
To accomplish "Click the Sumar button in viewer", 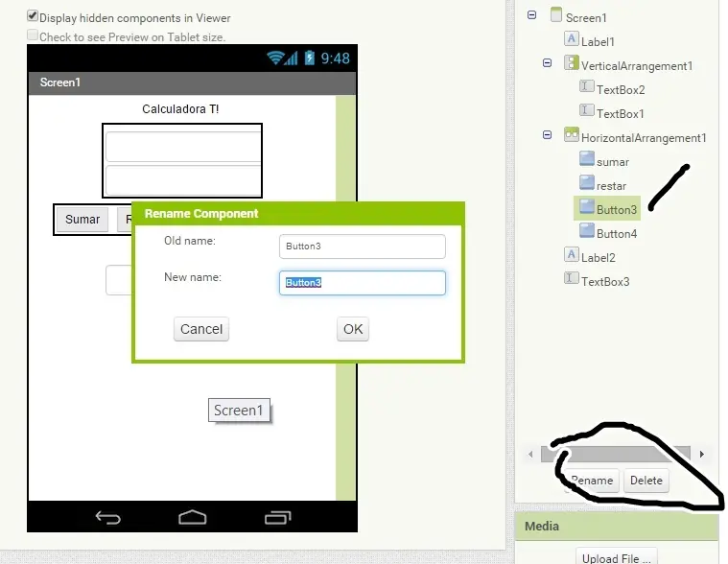I will (x=82, y=219).
